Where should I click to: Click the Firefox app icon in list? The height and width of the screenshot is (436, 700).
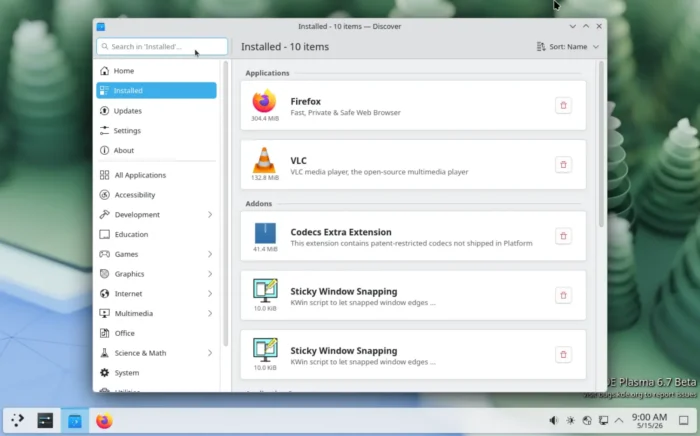coord(264,101)
